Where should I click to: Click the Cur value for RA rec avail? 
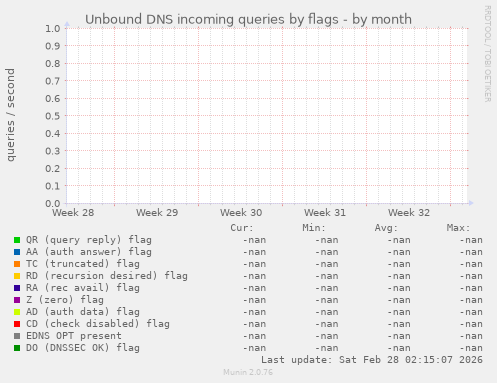click(x=254, y=288)
